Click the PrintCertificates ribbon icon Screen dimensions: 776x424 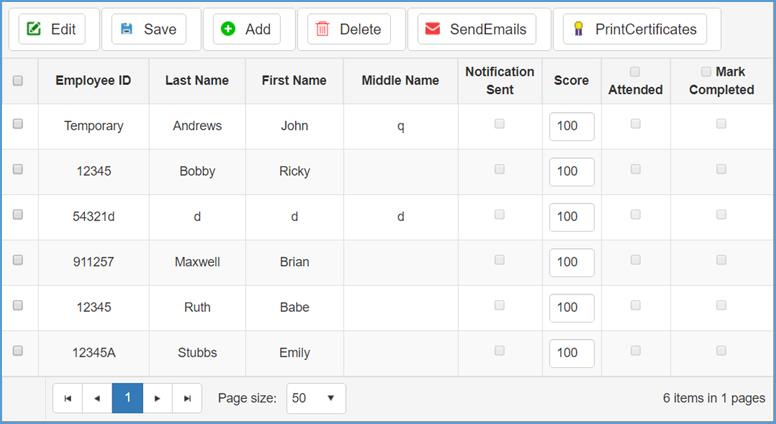click(x=578, y=29)
